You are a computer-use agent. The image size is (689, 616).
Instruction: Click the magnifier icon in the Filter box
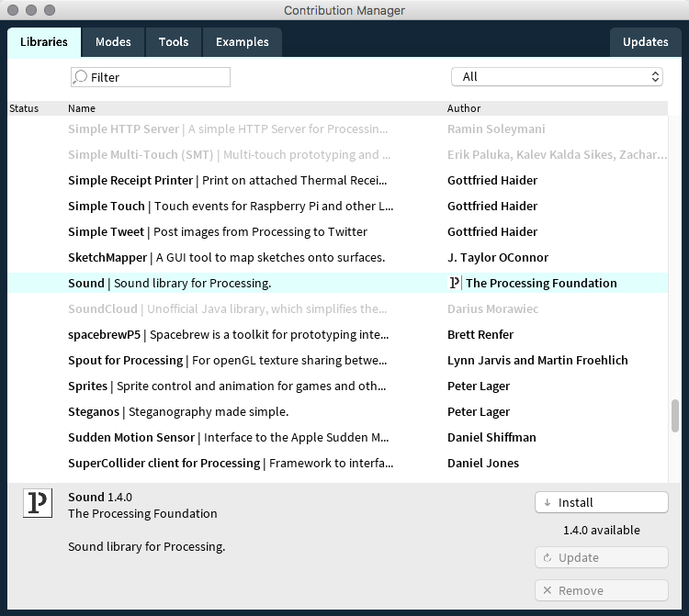coord(80,77)
